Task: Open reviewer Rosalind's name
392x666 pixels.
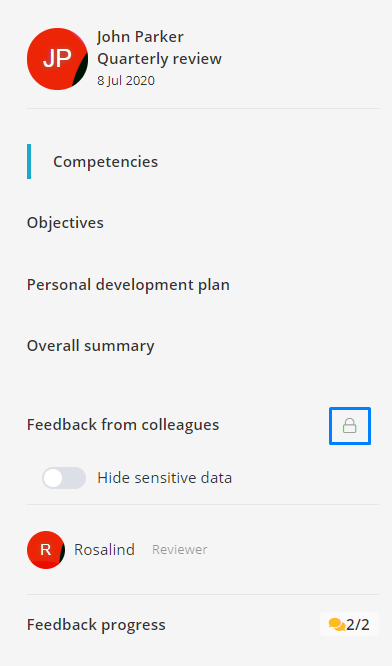Action: (x=104, y=550)
